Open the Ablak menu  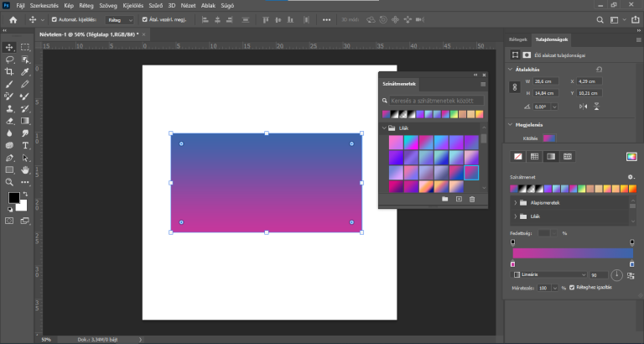(x=208, y=6)
